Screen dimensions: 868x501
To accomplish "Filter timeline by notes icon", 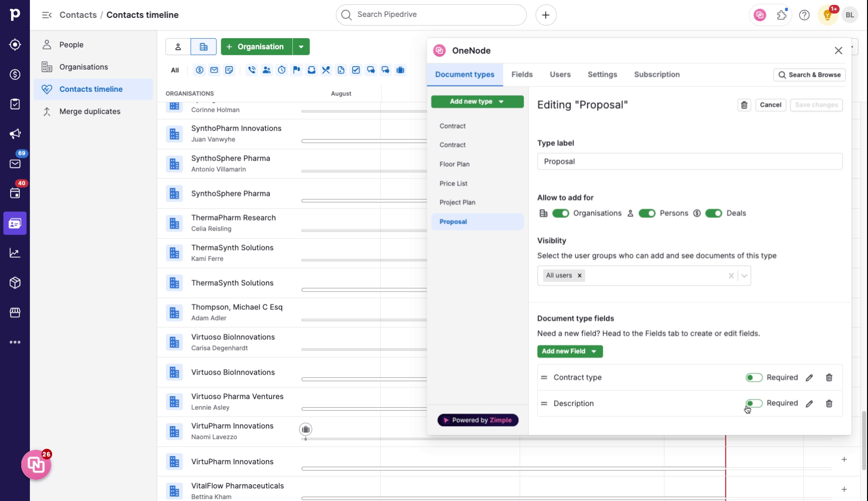I will coord(229,70).
